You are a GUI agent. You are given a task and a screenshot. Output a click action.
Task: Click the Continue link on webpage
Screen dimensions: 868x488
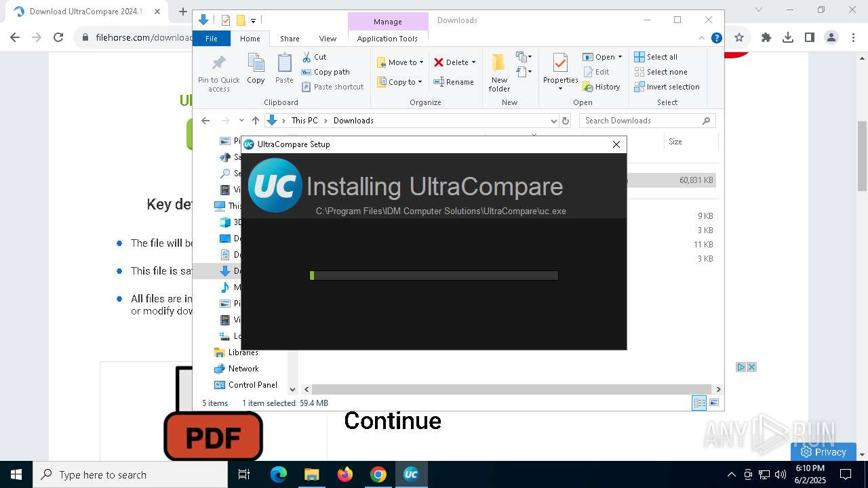tap(393, 421)
